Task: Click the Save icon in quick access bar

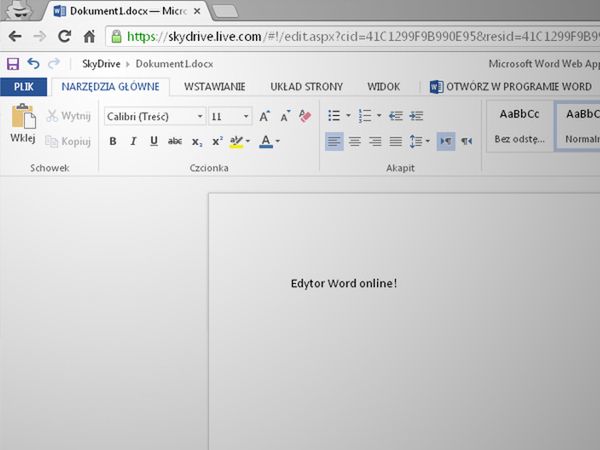Action: pyautogui.click(x=13, y=64)
